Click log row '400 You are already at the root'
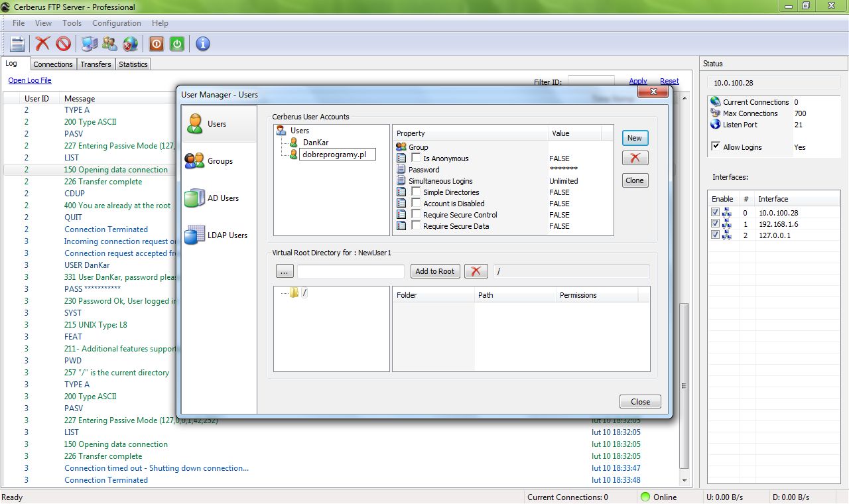The height and width of the screenshot is (504, 849). click(117, 206)
